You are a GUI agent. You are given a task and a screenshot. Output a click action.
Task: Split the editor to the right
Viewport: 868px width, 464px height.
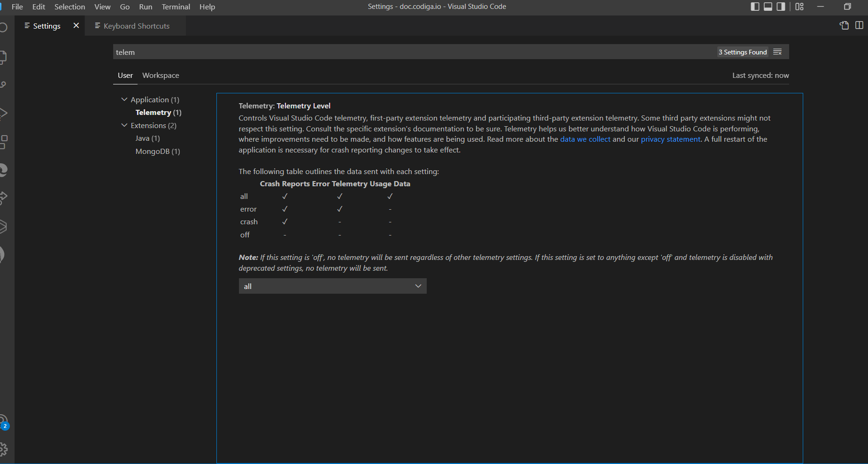coord(859,25)
